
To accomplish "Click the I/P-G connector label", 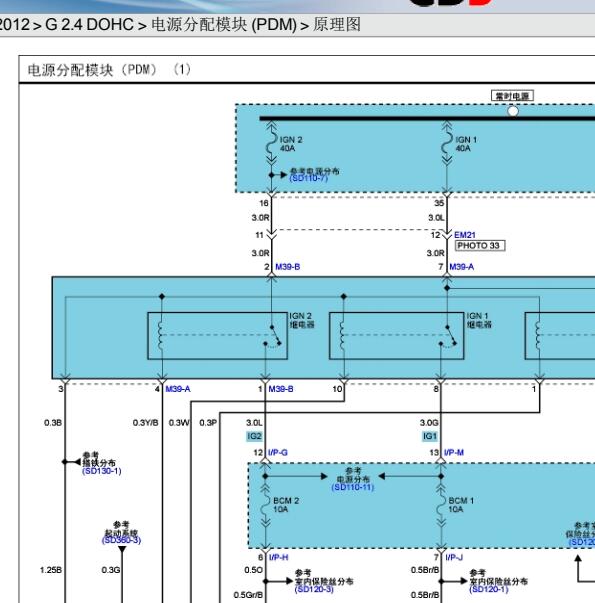I will coord(278,453).
